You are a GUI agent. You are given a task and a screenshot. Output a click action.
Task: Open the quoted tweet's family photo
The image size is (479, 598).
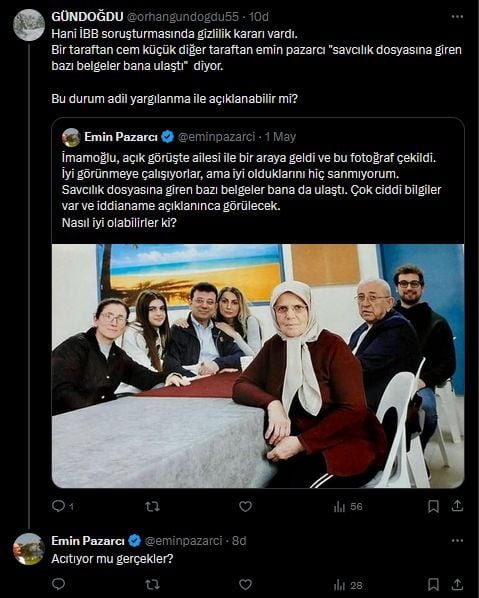[x=258, y=366]
